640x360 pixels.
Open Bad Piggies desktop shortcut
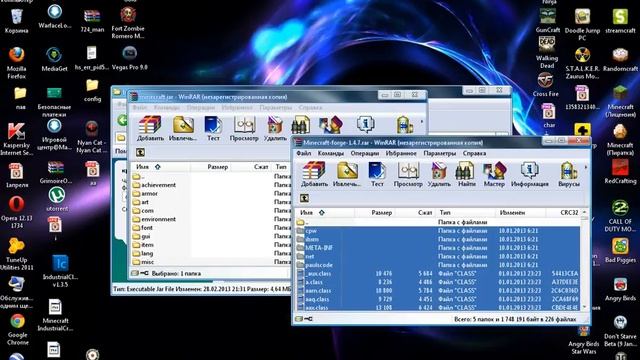click(620, 251)
